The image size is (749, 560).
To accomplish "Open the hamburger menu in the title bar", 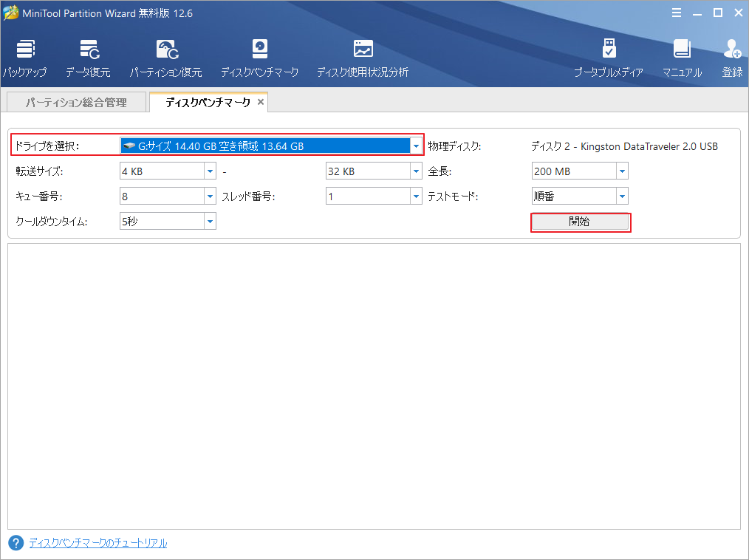I will 677,13.
